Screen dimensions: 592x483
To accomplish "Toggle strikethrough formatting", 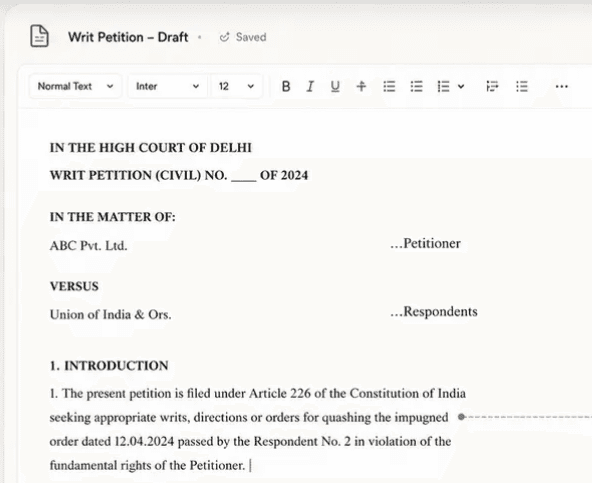I will 361,86.
